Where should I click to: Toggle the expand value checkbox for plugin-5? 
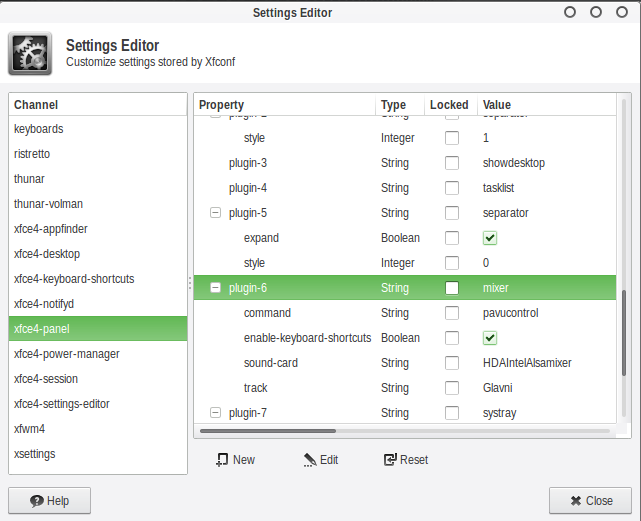[x=490, y=238]
